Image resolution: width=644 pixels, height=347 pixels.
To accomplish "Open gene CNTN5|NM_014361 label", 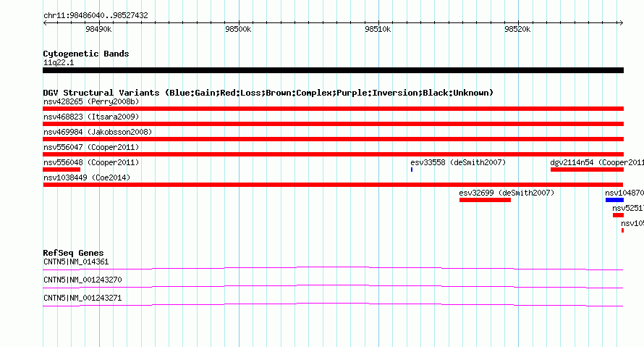I will [76, 262].
